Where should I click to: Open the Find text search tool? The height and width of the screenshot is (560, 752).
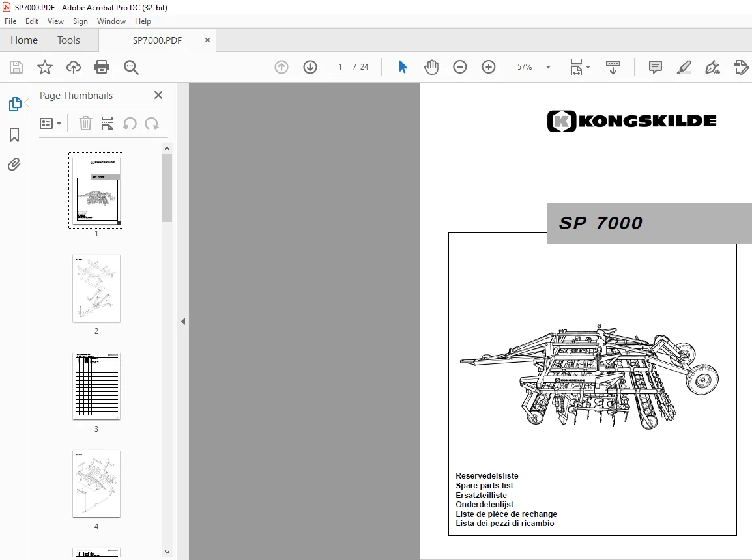[x=131, y=67]
